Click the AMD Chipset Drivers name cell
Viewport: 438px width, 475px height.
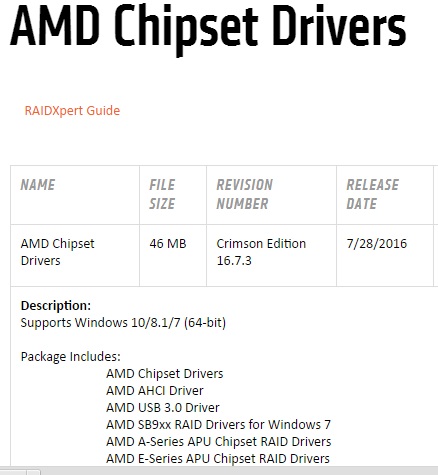point(57,252)
